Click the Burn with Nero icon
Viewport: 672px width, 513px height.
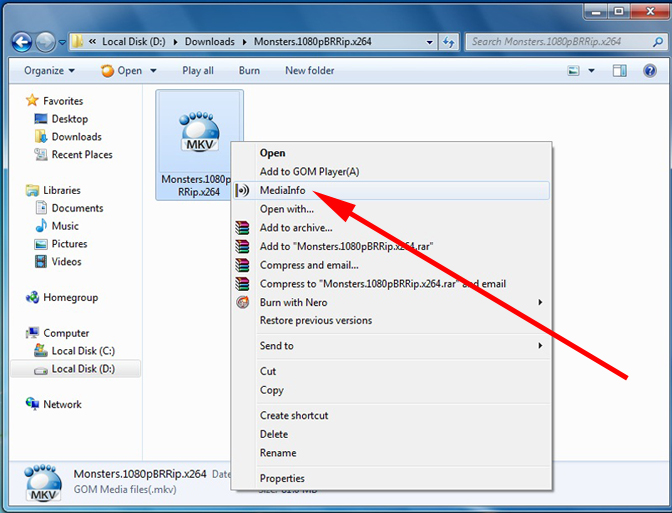(x=241, y=302)
